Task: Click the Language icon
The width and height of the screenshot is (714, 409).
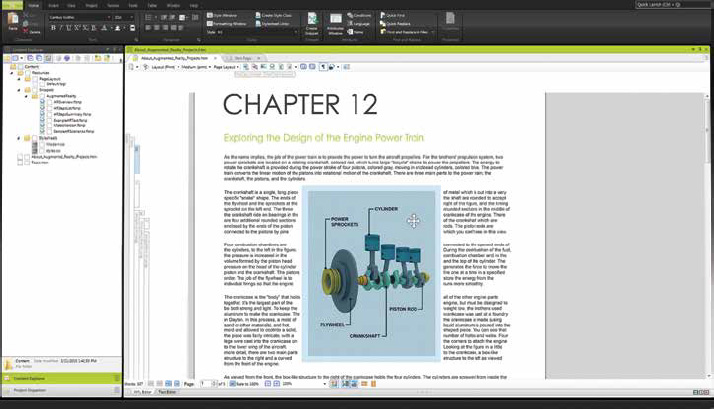Action: (x=350, y=23)
